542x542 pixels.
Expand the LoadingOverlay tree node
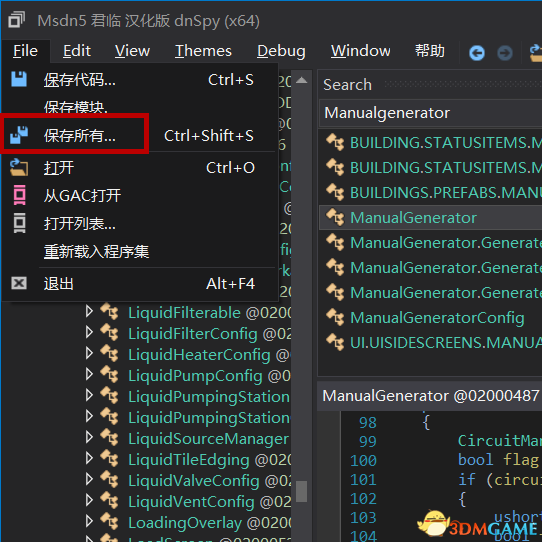(x=89, y=521)
